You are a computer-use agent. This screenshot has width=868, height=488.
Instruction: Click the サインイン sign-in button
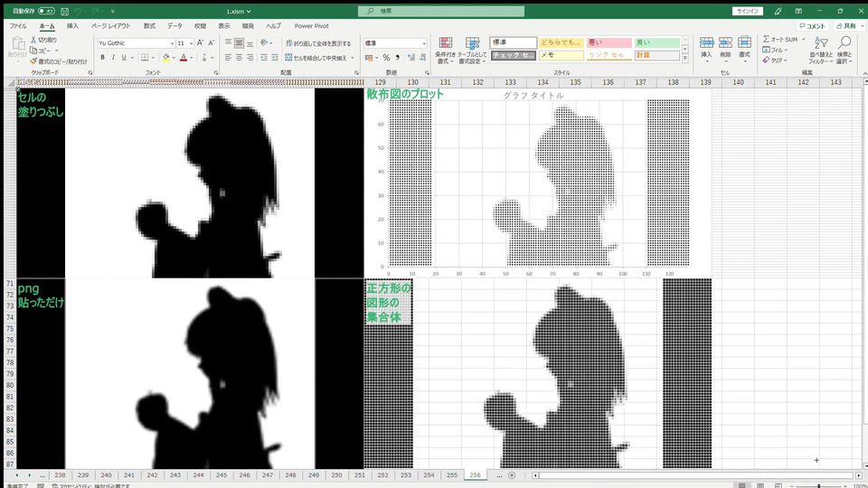pos(748,11)
